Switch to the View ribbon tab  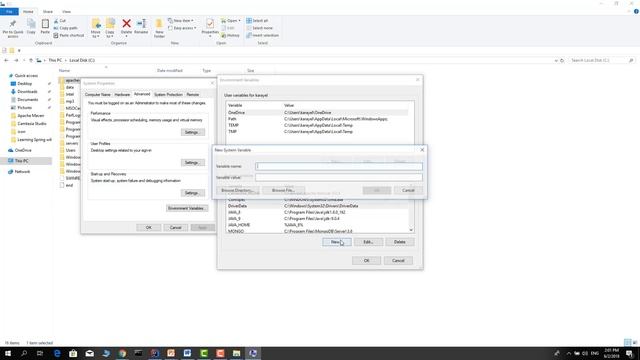(66, 11)
